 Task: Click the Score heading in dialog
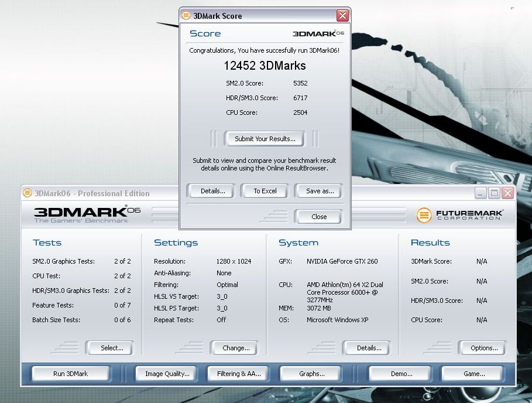(205, 33)
